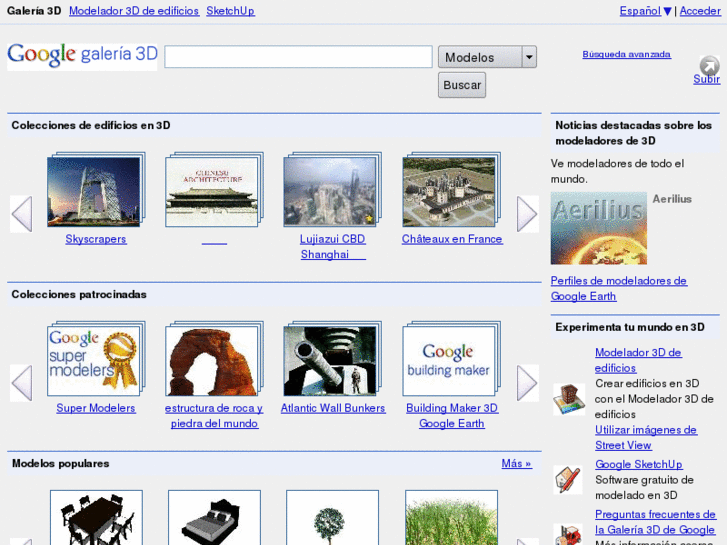Open the Super Modelers text link

click(x=96, y=408)
